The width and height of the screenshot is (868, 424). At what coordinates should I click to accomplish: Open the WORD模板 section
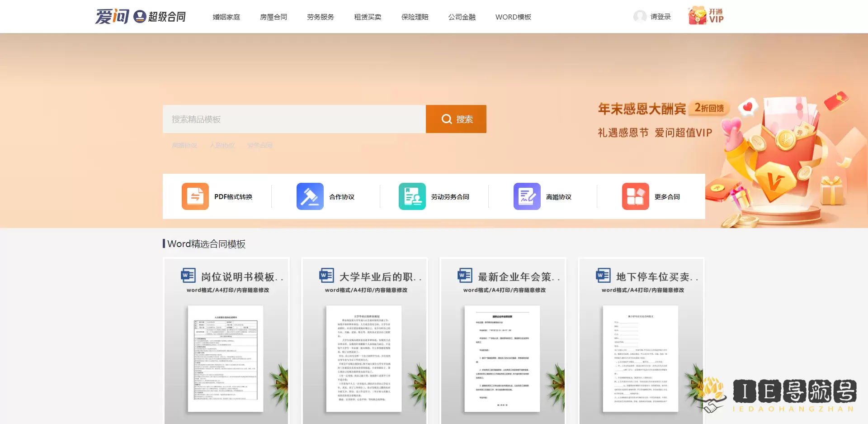(514, 17)
